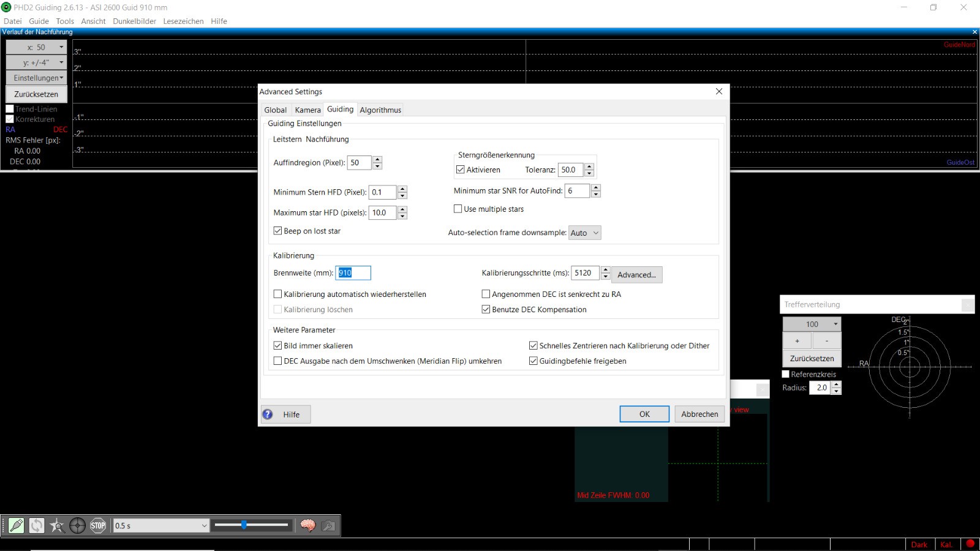Open the Guide menu
980x551 pixels.
point(39,21)
